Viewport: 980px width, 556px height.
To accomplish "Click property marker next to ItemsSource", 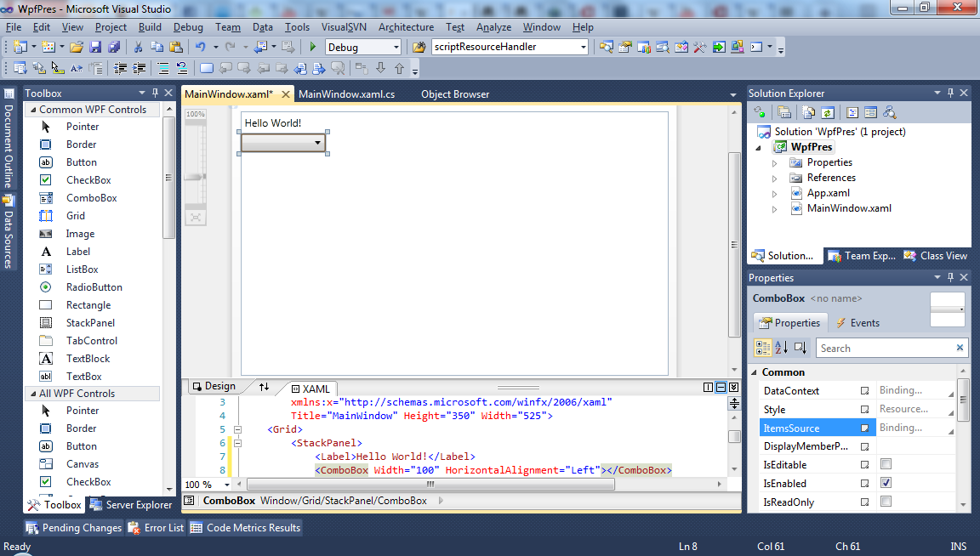I will 865,428.
